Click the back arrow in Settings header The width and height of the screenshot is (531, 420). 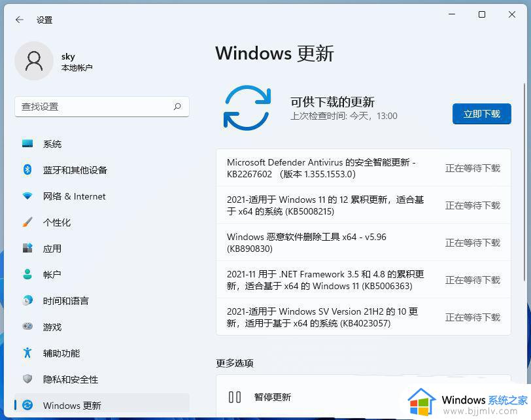click(20, 20)
